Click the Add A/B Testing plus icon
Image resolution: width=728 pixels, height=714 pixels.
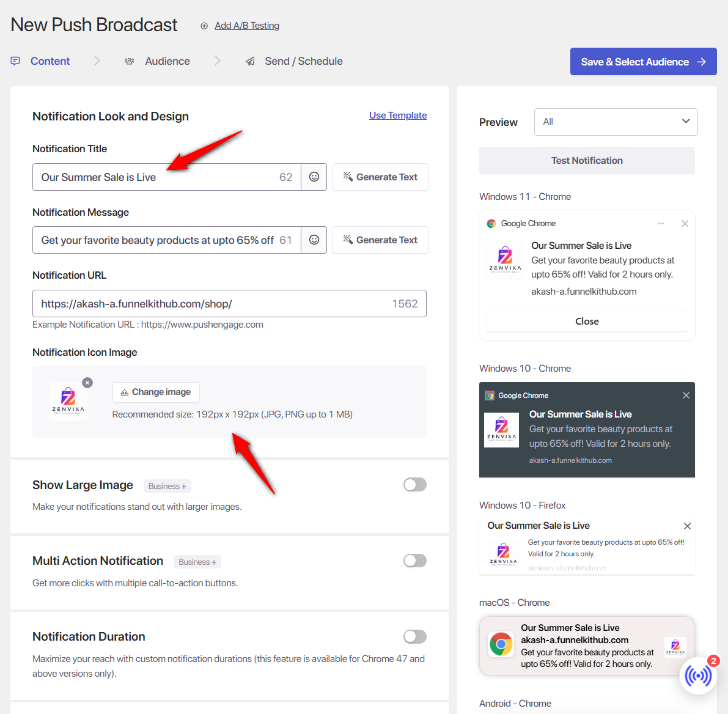click(x=204, y=26)
